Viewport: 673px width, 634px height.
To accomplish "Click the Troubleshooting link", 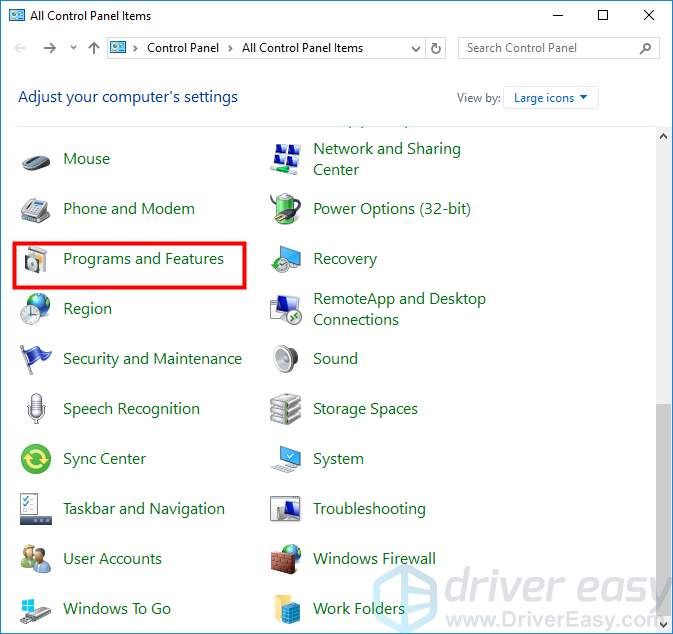I will 369,509.
